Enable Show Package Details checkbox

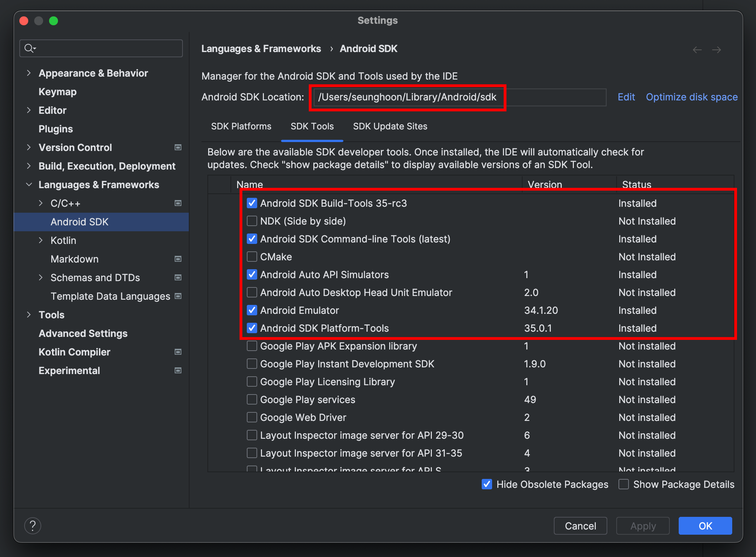[x=624, y=484]
